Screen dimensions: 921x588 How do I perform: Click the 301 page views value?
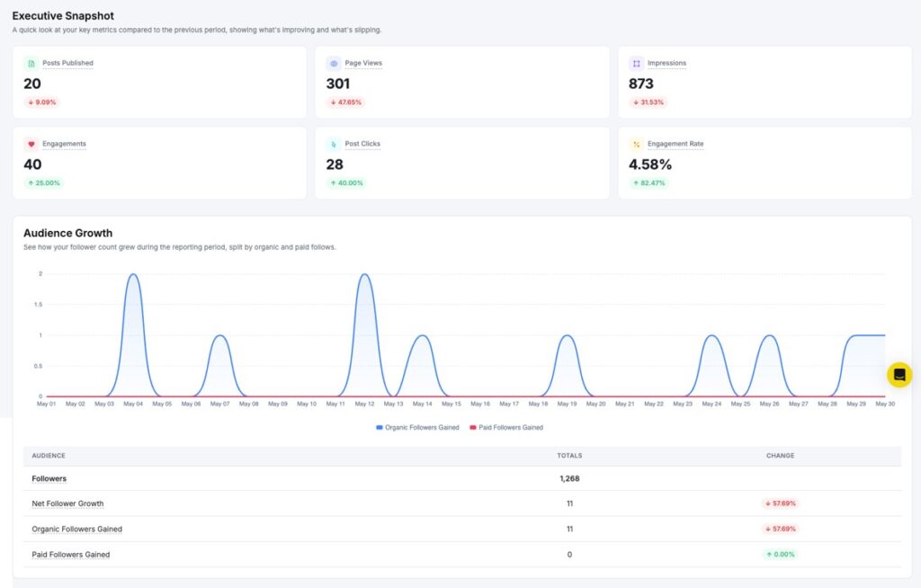pyautogui.click(x=338, y=84)
